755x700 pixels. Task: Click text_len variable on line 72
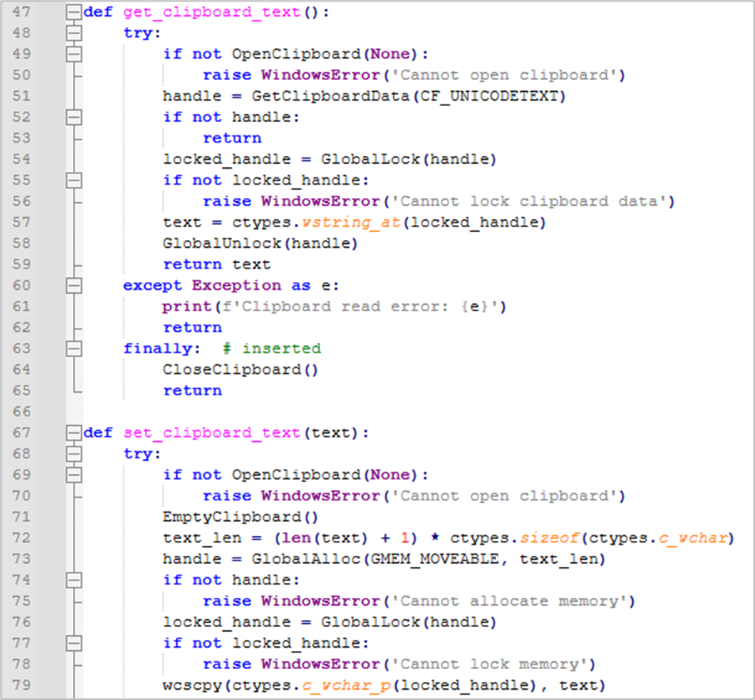click(202, 538)
